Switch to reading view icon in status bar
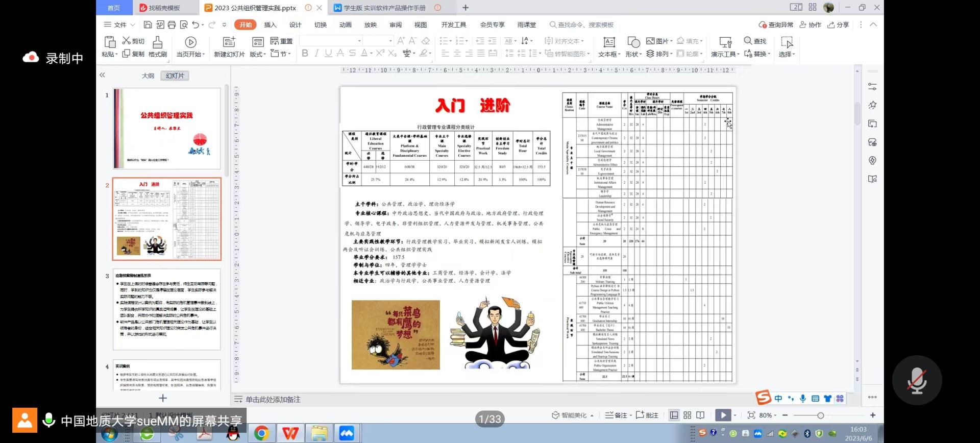Image resolution: width=980 pixels, height=443 pixels. click(700, 415)
